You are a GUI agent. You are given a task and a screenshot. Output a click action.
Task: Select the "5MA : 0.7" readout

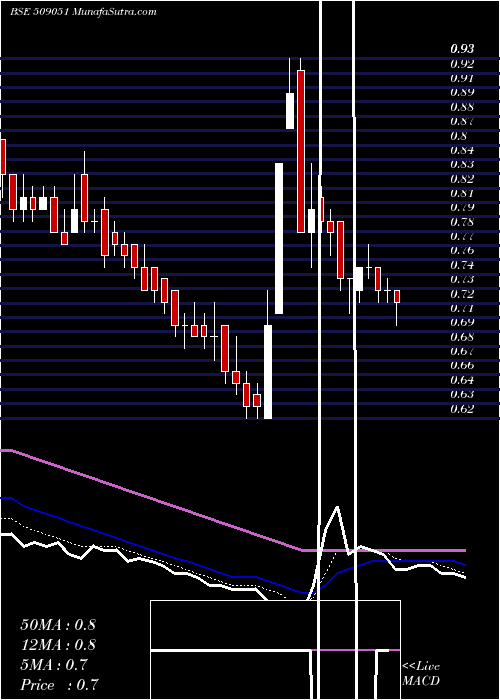pyautogui.click(x=54, y=665)
